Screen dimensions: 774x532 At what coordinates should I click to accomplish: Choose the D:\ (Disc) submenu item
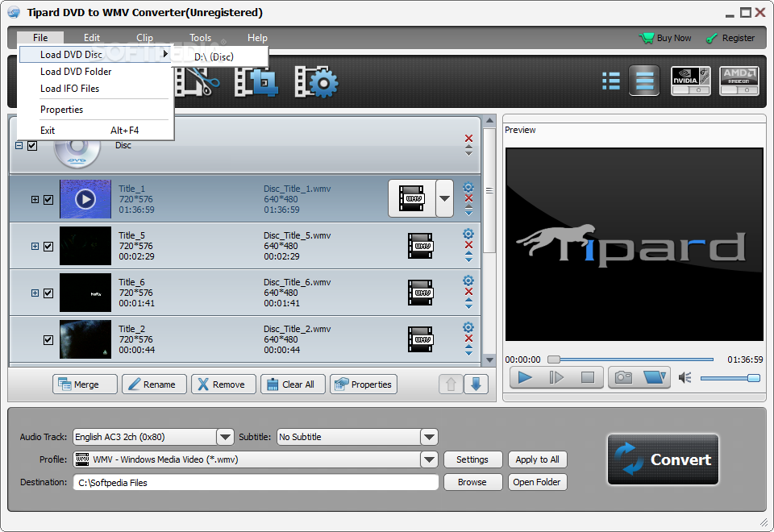click(220, 56)
